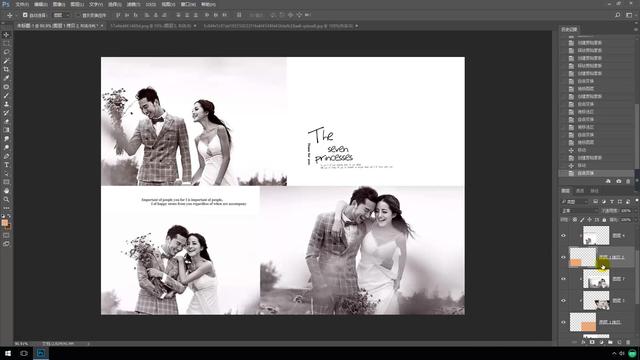The image size is (640, 360).
Task: Select the Eyedropper tool
Action: (6, 78)
